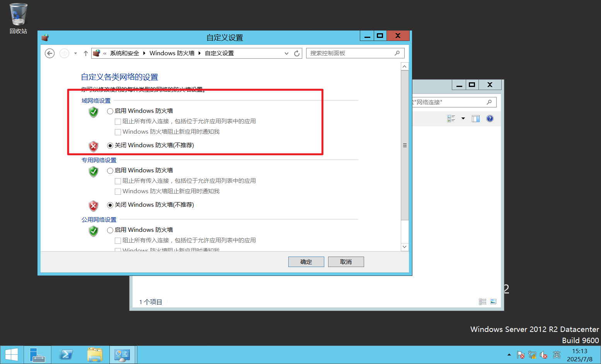Click the 确定 button
The image size is (601, 364).
306,262
